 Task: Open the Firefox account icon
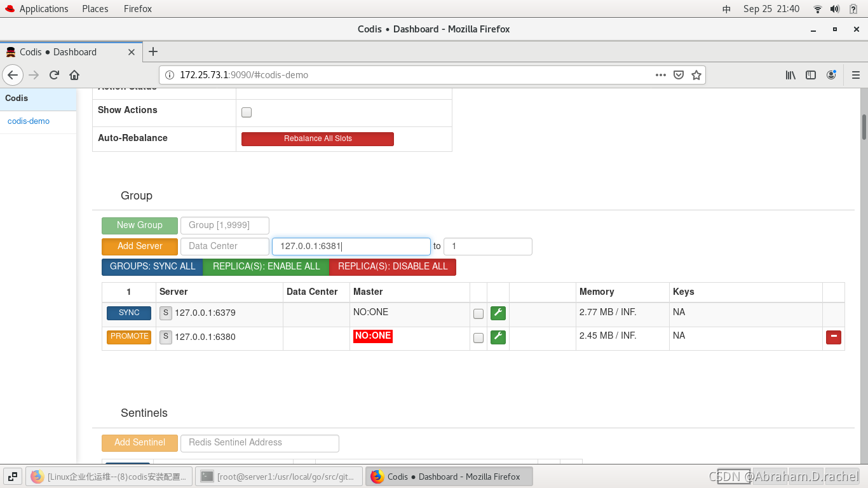pos(831,75)
